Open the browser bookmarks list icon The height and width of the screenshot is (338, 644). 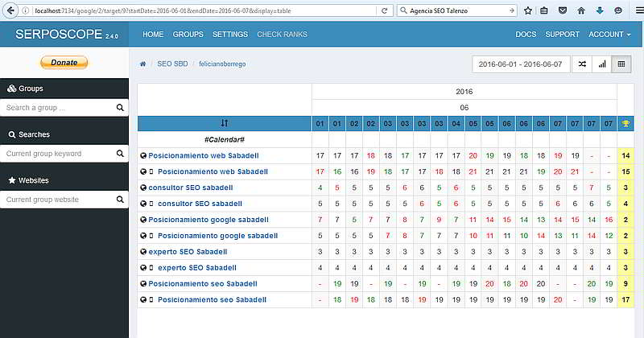544,10
